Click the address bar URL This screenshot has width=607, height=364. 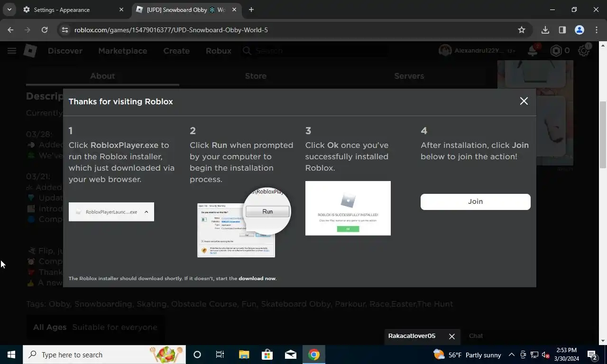(x=171, y=30)
